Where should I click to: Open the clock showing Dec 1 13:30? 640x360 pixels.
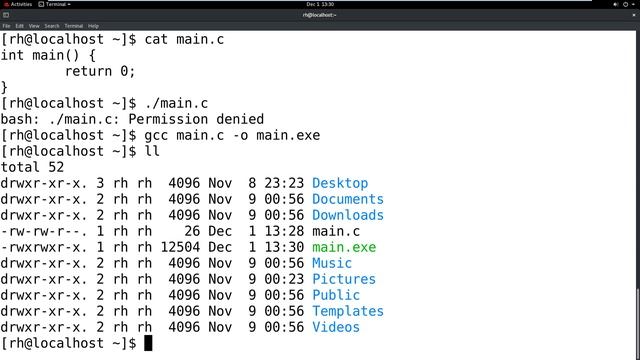pyautogui.click(x=320, y=4)
